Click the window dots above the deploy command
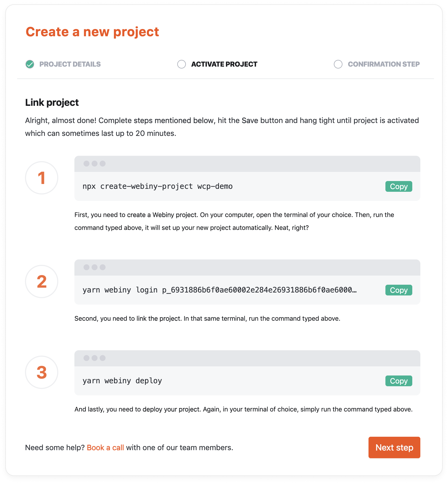448x484 pixels. (95, 357)
